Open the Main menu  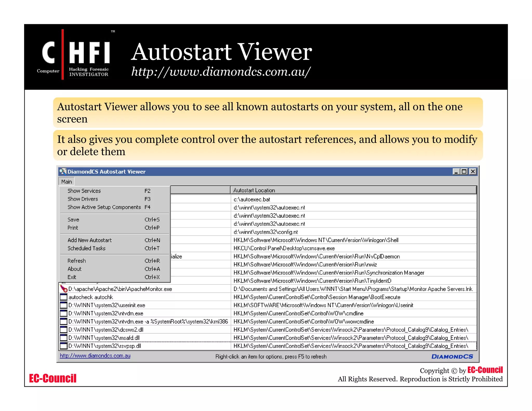[66, 182]
